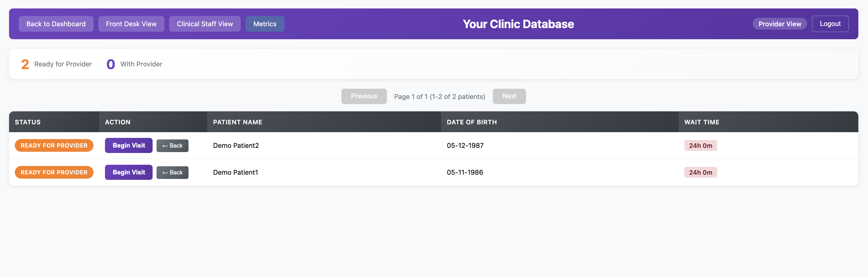
Task: Begin Visit for Demo Patient1
Action: 128,172
